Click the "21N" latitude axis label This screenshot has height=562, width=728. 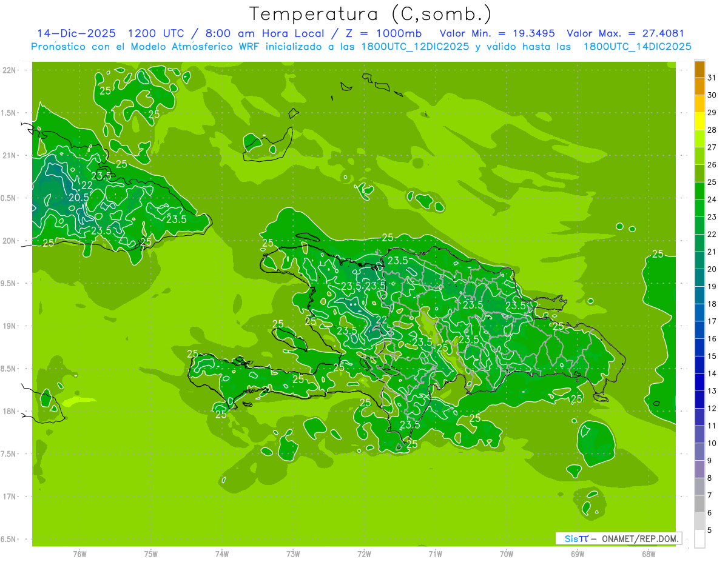[9, 156]
